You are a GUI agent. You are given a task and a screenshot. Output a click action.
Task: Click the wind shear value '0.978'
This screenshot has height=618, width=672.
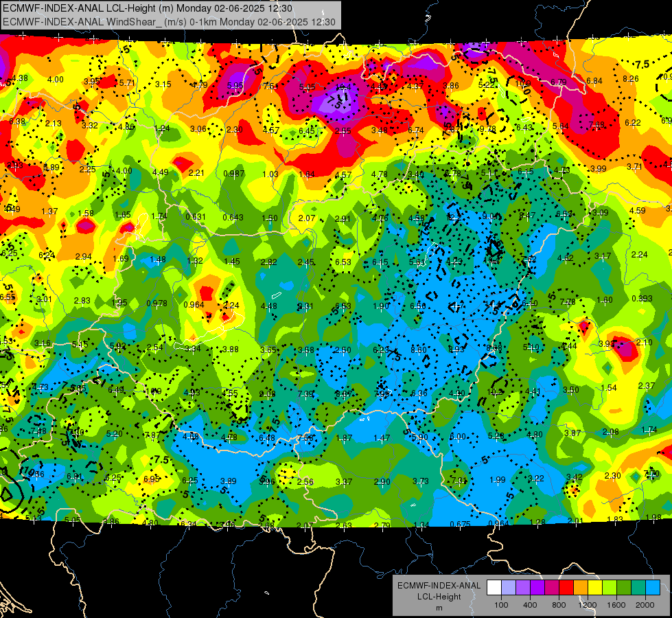pyautogui.click(x=157, y=304)
